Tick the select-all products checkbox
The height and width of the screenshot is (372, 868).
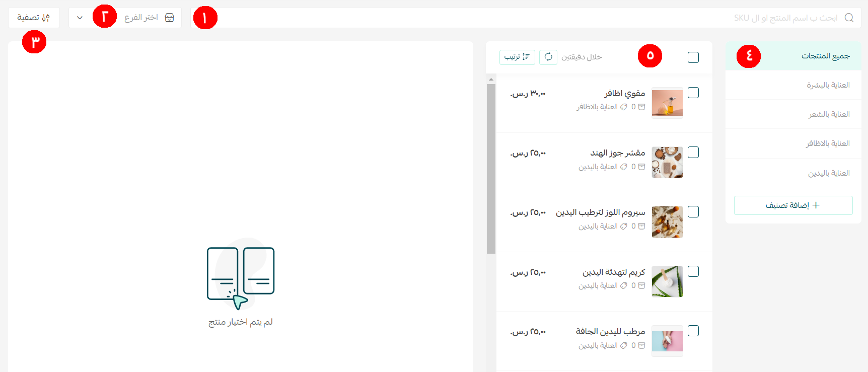[x=693, y=57]
